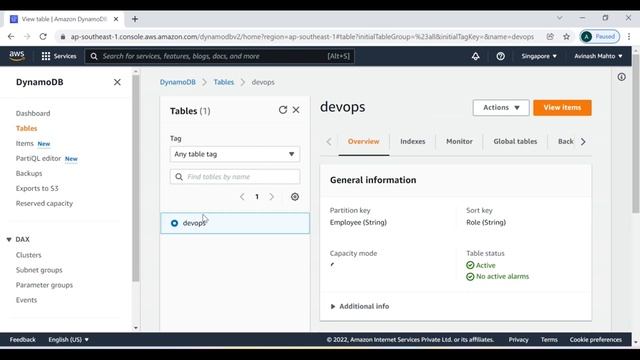This screenshot has height=360, width=640.
Task: Go to next page of tables
Action: point(271,197)
